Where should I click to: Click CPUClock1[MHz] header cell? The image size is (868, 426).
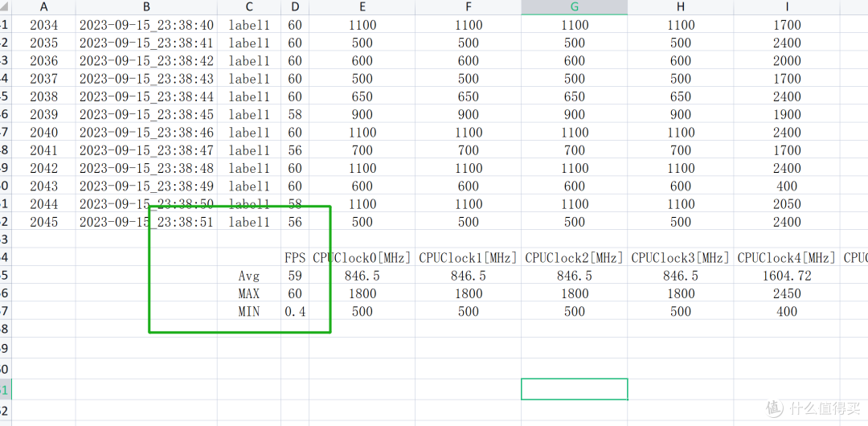tap(469, 257)
